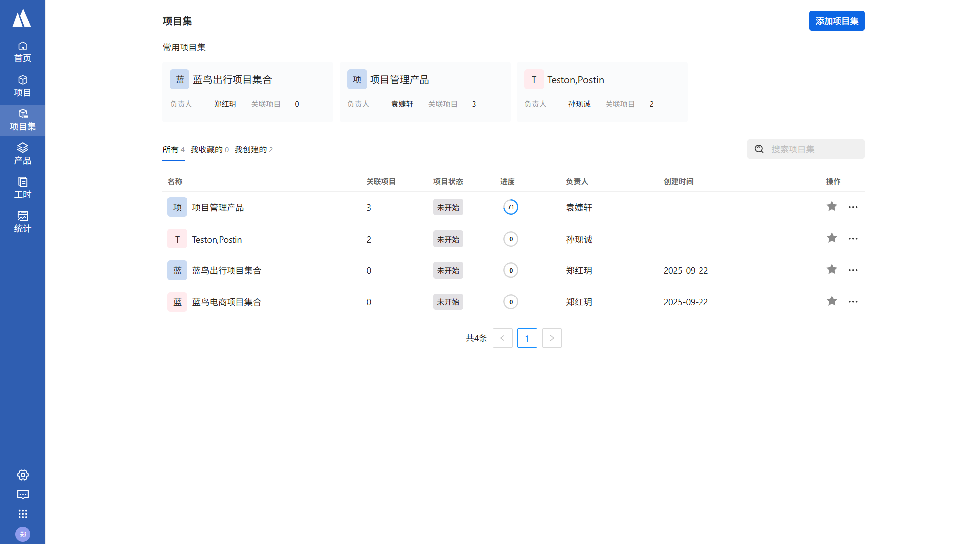The width and height of the screenshot is (980, 544).
Task: Open the 工时 work hours section
Action: point(22,188)
